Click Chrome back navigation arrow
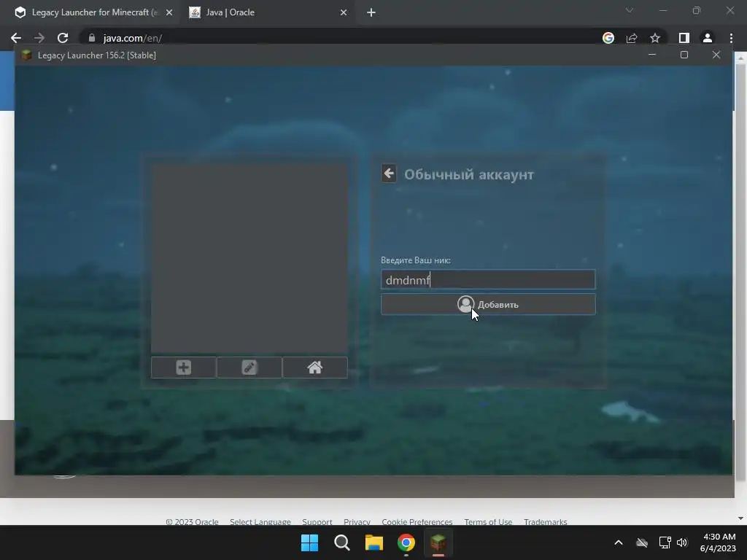Viewport: 747px width, 560px height. 16,38
